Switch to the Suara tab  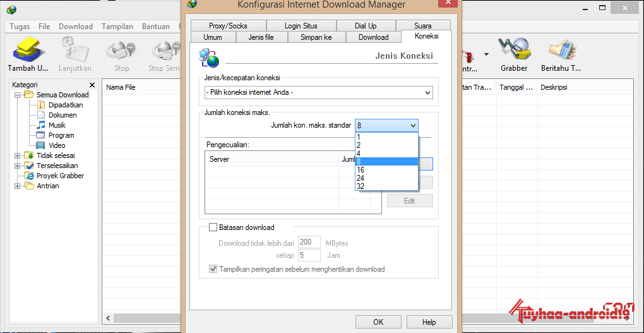click(422, 25)
